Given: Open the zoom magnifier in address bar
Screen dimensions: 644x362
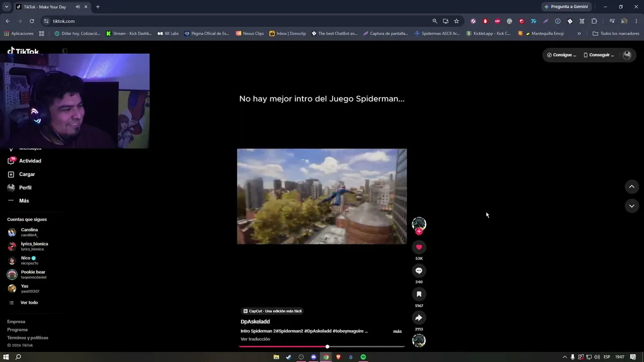Looking at the screenshot, I should 435,21.
